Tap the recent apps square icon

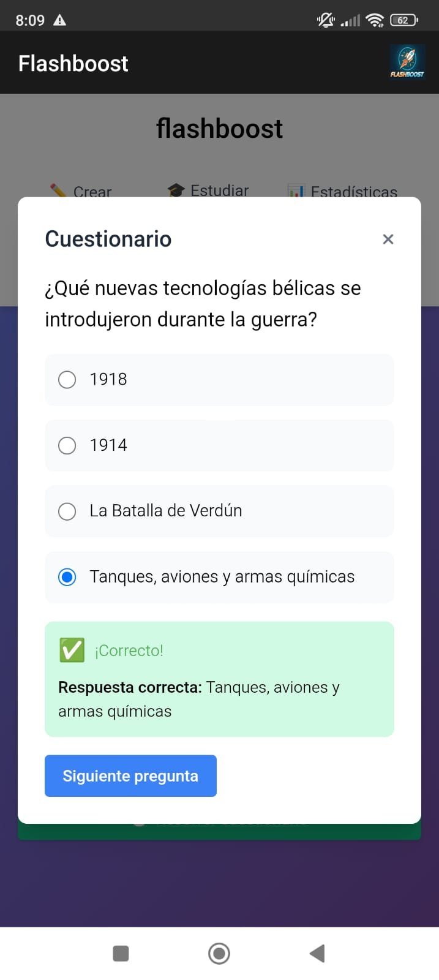[x=121, y=954]
